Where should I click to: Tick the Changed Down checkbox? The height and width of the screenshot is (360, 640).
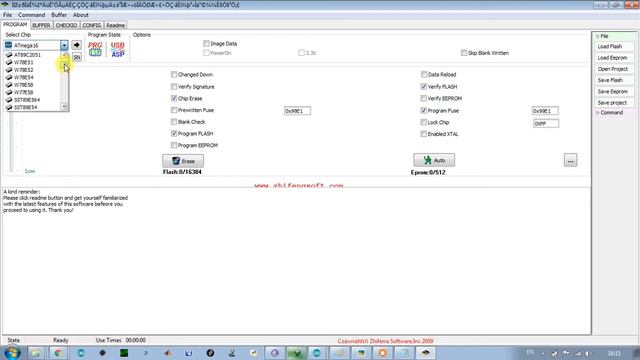[x=174, y=75]
